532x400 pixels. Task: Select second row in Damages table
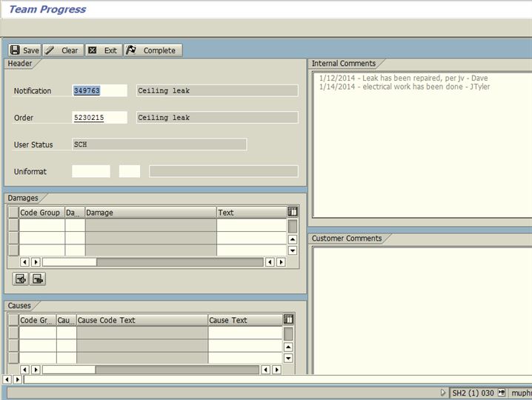tap(13, 238)
